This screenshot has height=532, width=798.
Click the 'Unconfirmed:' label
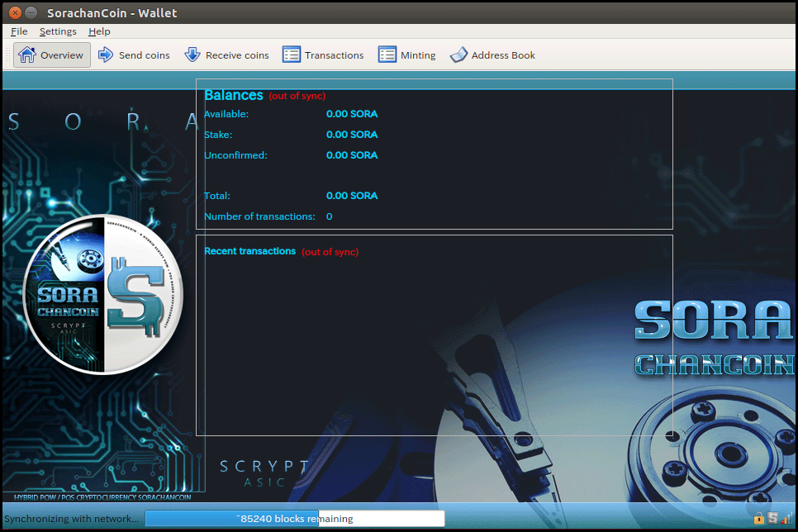[235, 155]
